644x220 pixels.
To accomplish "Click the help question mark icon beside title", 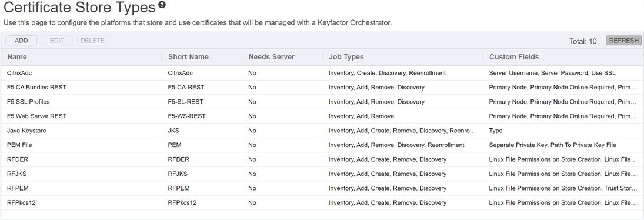I will tap(162, 5).
